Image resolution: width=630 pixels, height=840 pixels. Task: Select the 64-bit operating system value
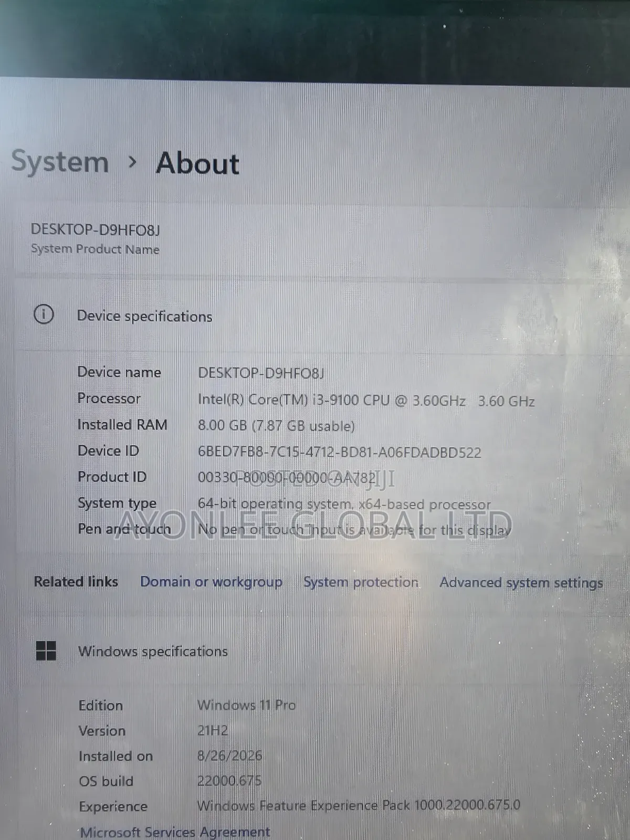tap(344, 505)
